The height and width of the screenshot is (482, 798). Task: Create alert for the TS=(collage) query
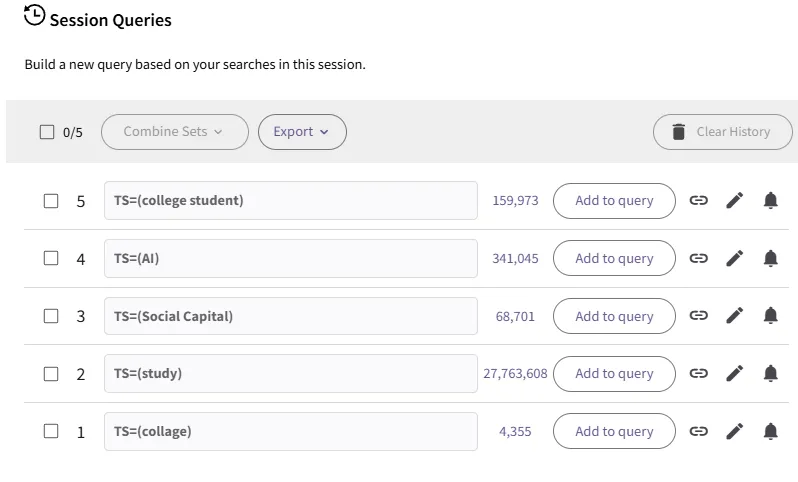coord(770,432)
